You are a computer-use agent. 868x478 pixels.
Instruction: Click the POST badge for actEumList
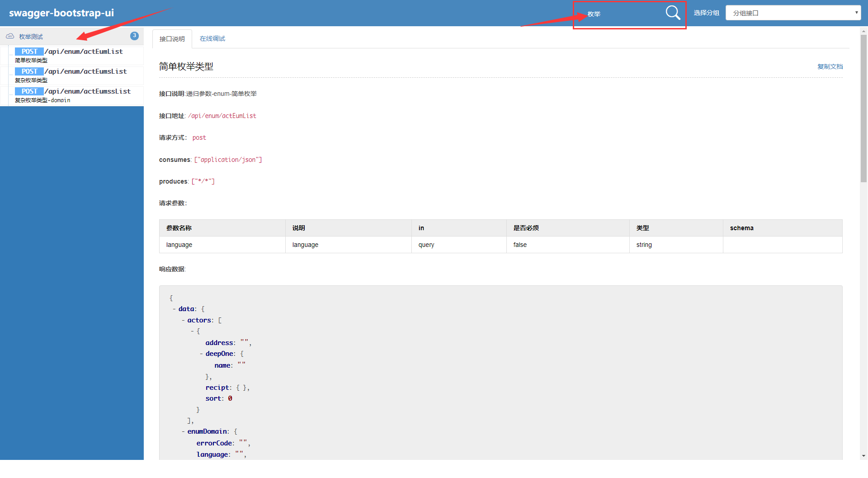point(29,52)
